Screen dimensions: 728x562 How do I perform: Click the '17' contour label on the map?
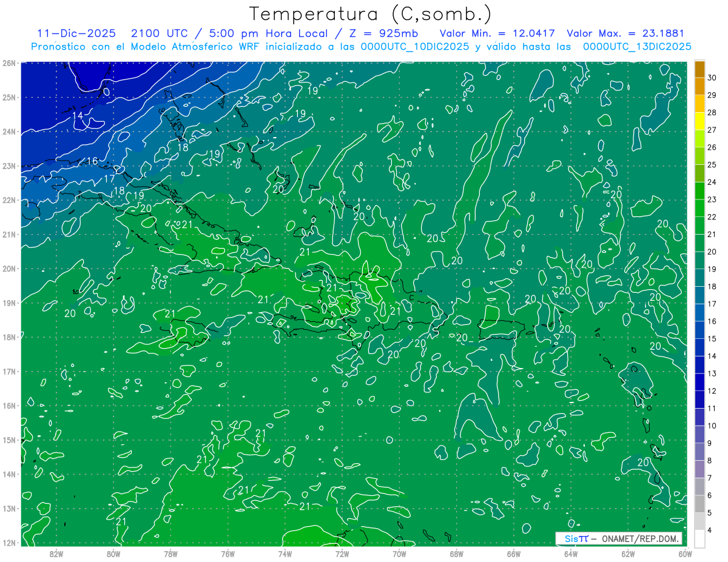point(109,179)
